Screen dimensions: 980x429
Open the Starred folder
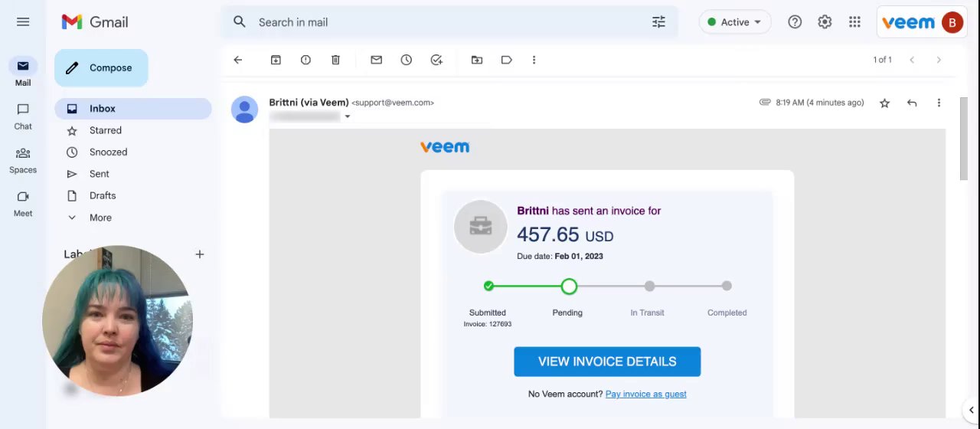pyautogui.click(x=105, y=130)
